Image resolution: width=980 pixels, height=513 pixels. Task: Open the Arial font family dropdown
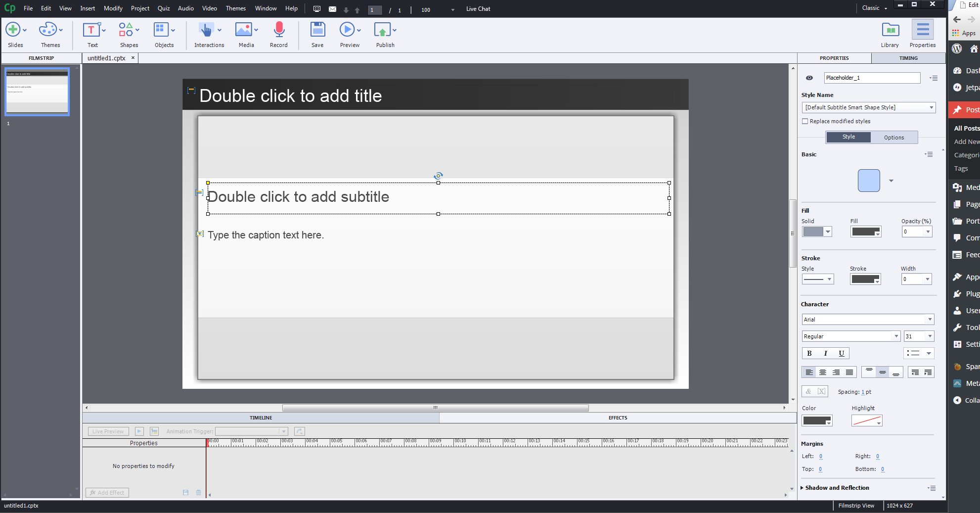(868, 320)
